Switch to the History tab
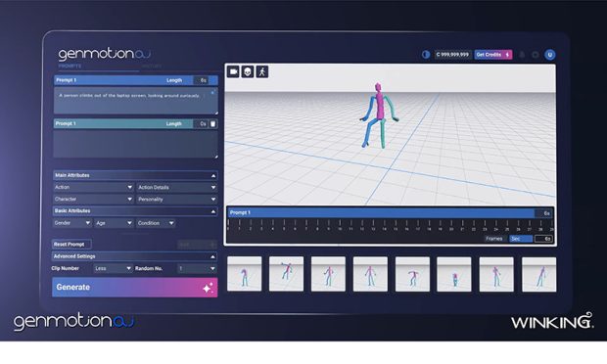The width and height of the screenshot is (607, 364). pos(152,67)
